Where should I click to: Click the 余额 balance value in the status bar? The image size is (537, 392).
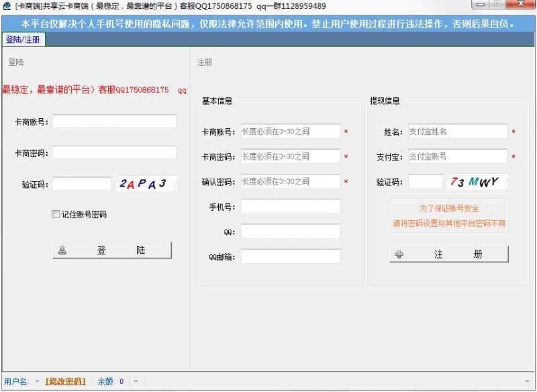121,381
